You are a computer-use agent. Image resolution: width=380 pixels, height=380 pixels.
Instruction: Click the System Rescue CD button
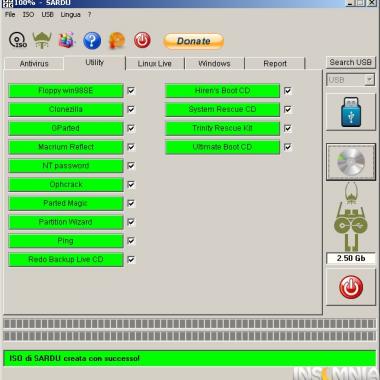tap(222, 109)
